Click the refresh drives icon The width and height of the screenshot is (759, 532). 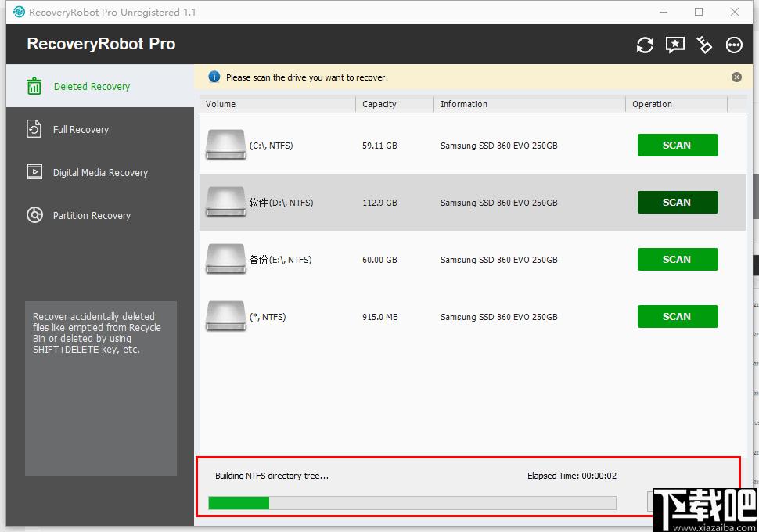[x=645, y=45]
